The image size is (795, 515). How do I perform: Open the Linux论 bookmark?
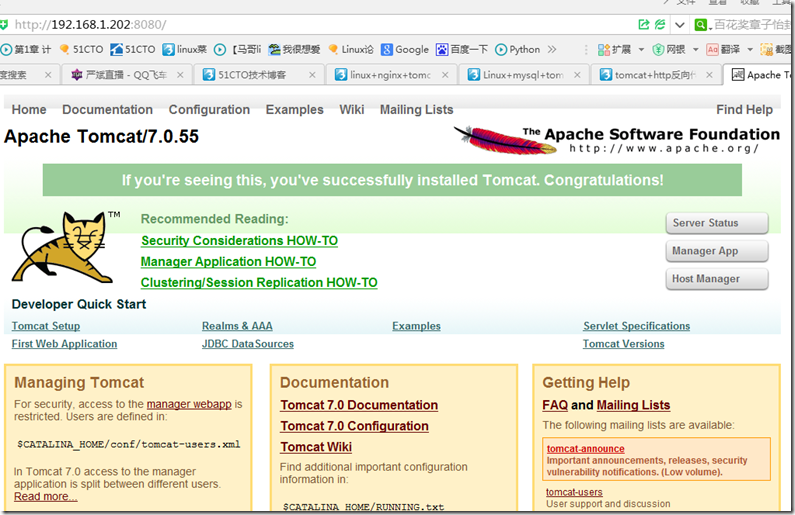(351, 49)
